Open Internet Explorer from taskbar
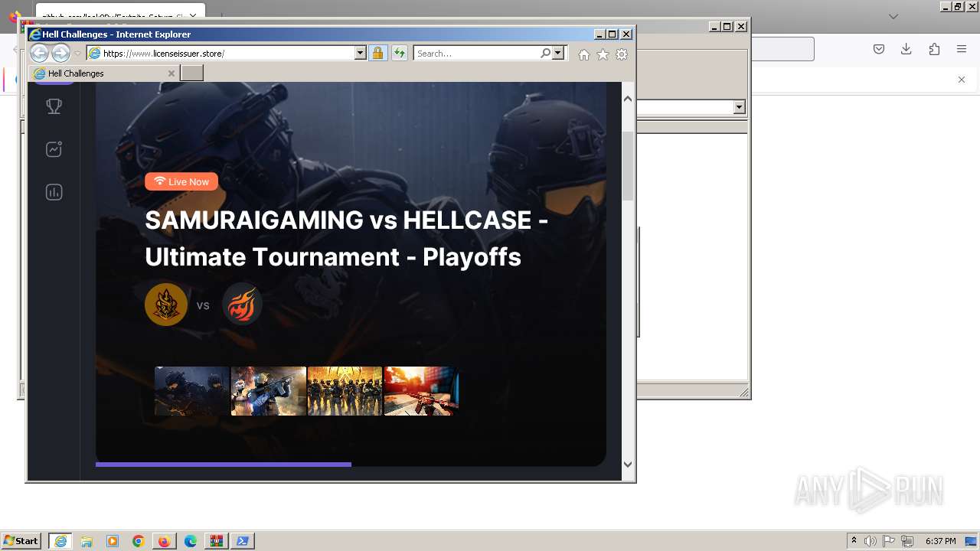 click(60, 541)
